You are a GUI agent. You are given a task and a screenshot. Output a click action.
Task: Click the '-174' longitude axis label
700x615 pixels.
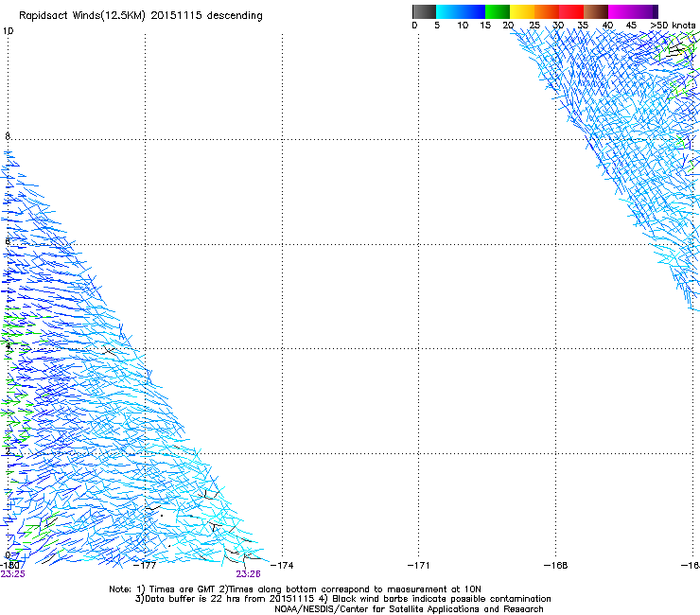[282, 566]
